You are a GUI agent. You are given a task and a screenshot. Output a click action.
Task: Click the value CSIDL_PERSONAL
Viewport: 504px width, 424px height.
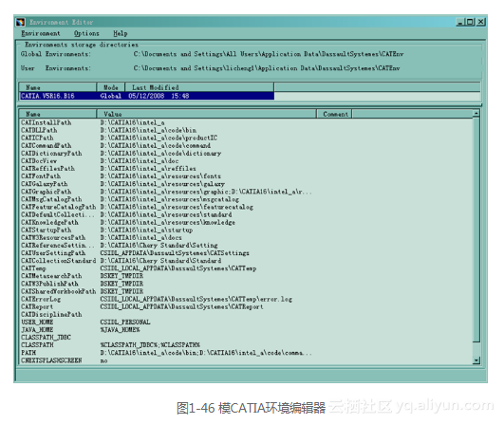[x=125, y=323]
